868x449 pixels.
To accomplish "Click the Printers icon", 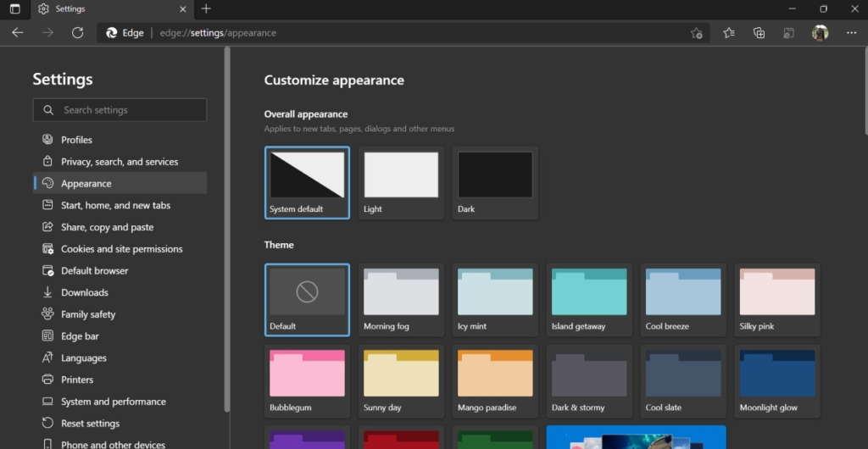I will [x=47, y=380].
